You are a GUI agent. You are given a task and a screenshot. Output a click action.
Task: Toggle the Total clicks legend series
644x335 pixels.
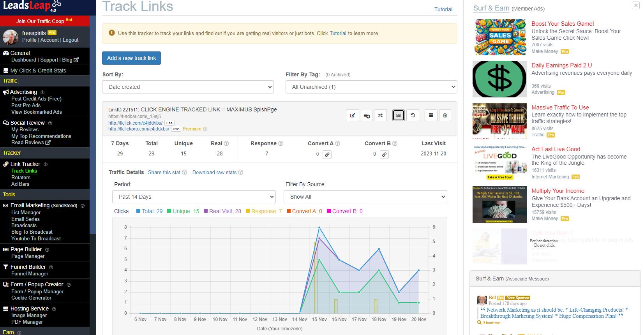click(x=149, y=211)
